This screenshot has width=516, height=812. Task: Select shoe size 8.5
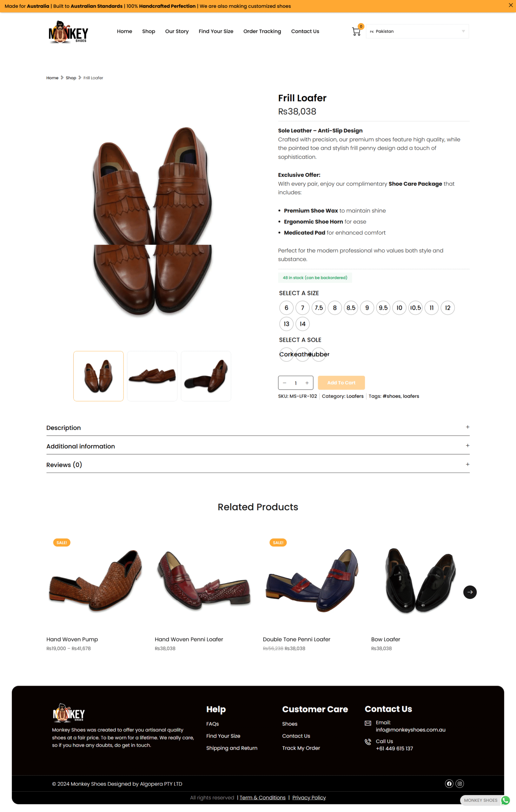351,308
